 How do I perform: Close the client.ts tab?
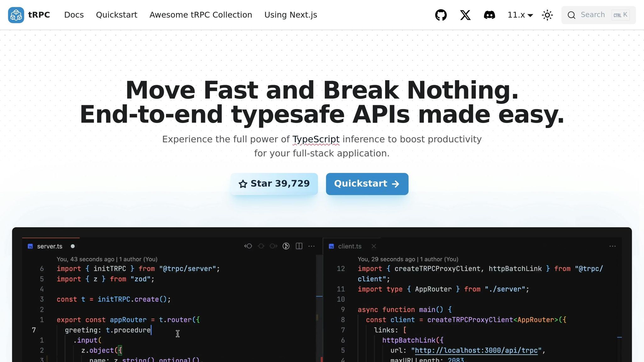coord(374,246)
